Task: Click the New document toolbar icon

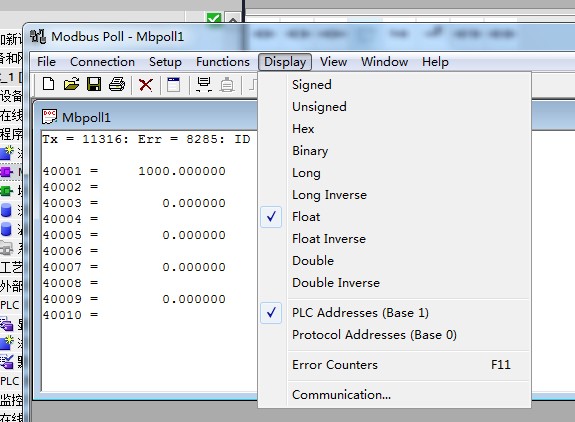Action: pos(48,84)
